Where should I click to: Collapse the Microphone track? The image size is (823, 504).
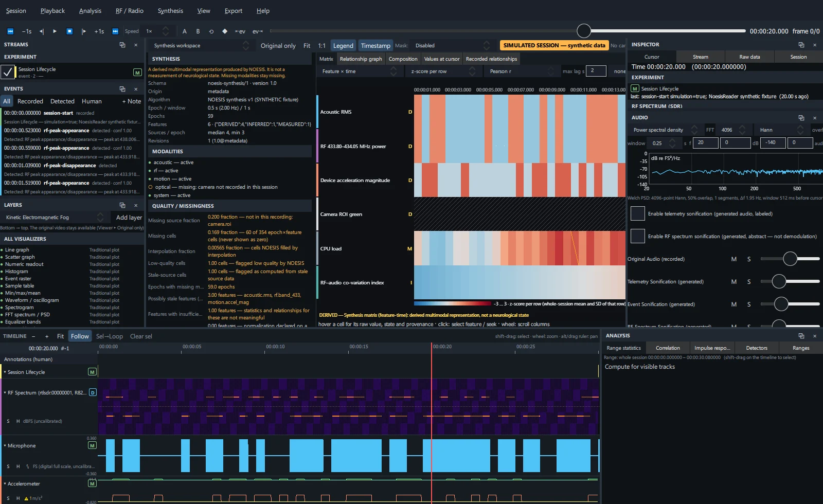click(x=5, y=446)
